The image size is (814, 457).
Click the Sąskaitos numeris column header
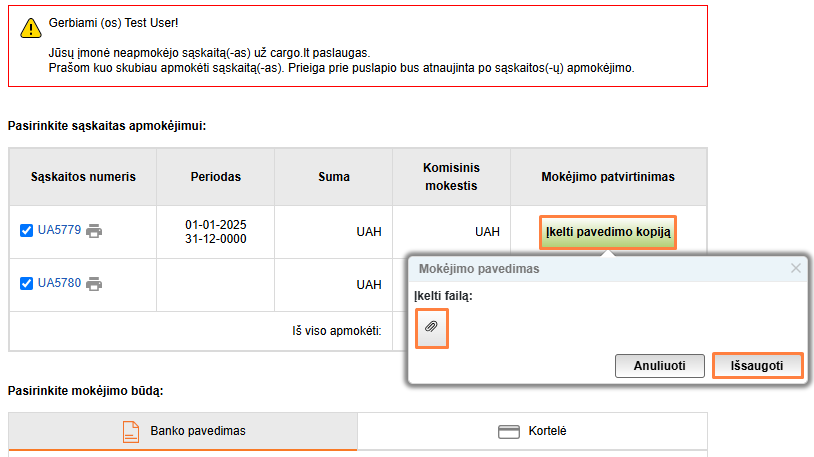click(x=83, y=177)
